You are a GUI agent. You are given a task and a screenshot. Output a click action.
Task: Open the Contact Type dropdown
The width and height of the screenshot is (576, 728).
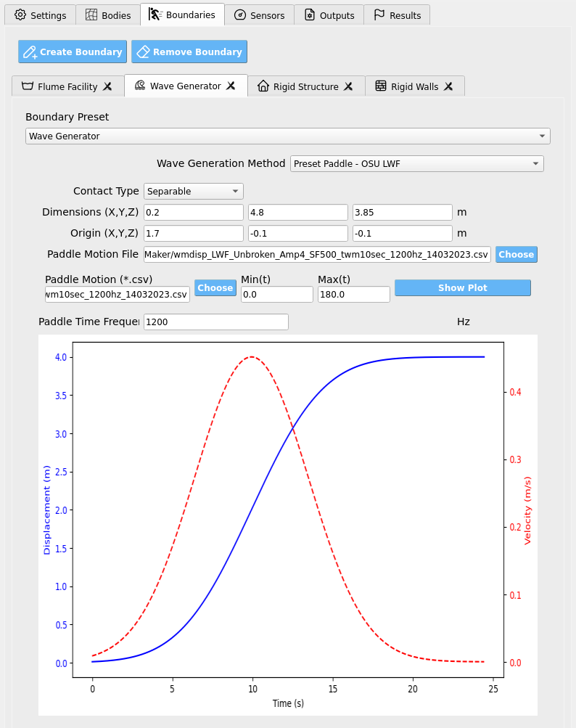(194, 192)
